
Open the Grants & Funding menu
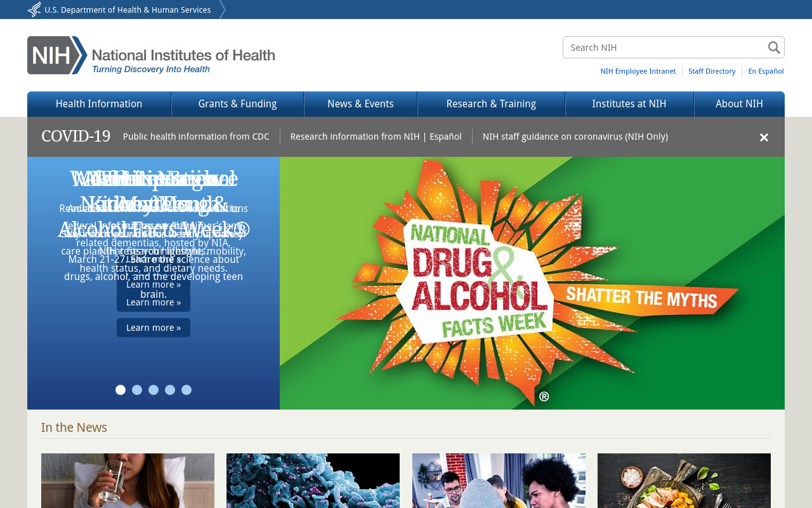tap(237, 104)
